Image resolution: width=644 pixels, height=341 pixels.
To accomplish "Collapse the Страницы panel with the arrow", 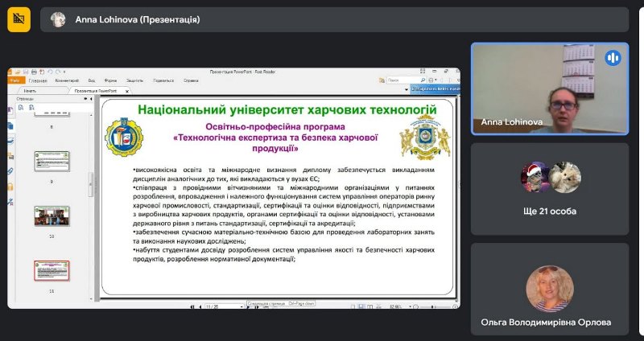I will coord(91,99).
